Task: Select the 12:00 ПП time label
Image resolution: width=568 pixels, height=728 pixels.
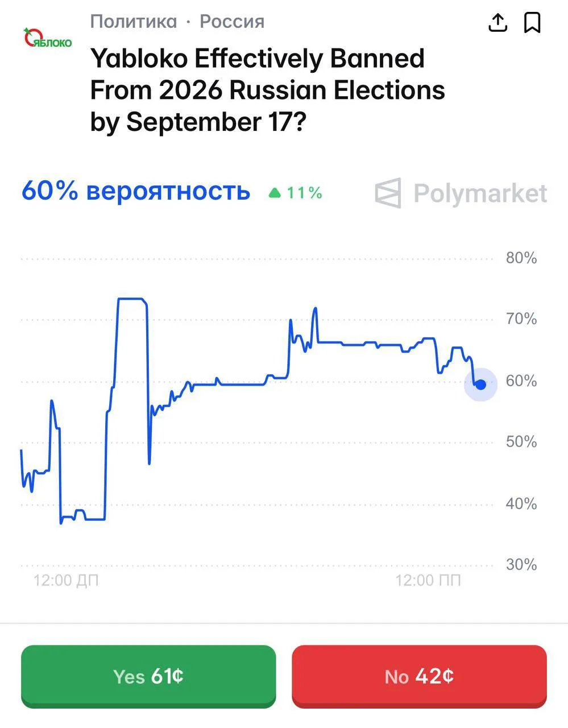Action: [x=428, y=581]
